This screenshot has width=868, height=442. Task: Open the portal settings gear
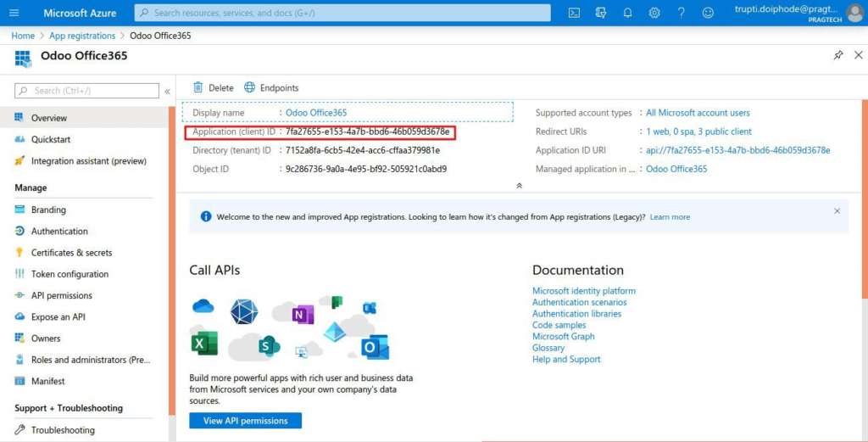coord(654,13)
